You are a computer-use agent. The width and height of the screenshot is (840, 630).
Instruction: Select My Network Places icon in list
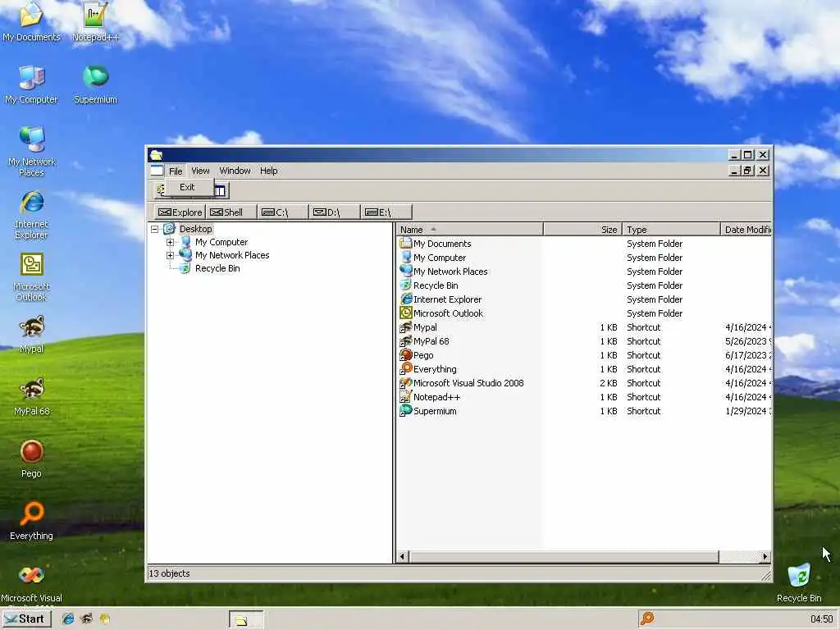pyautogui.click(x=405, y=271)
